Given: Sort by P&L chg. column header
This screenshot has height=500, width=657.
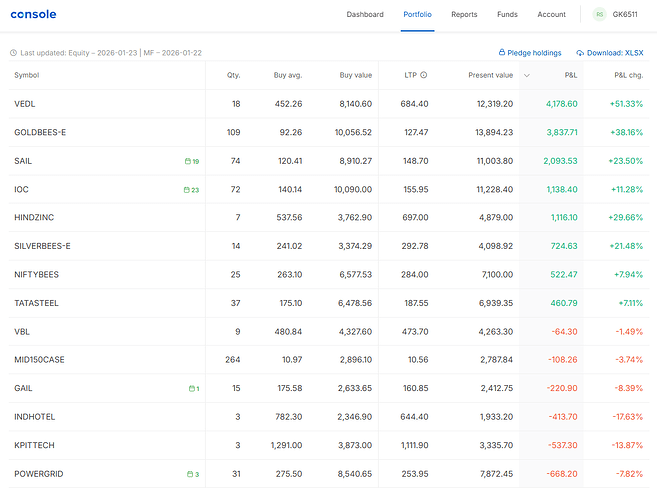Looking at the screenshot, I should click(628, 75).
